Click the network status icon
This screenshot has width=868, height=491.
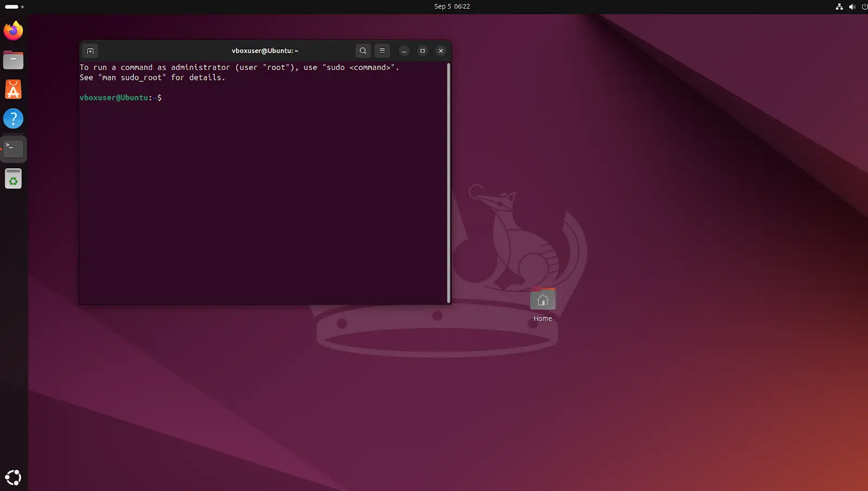839,7
